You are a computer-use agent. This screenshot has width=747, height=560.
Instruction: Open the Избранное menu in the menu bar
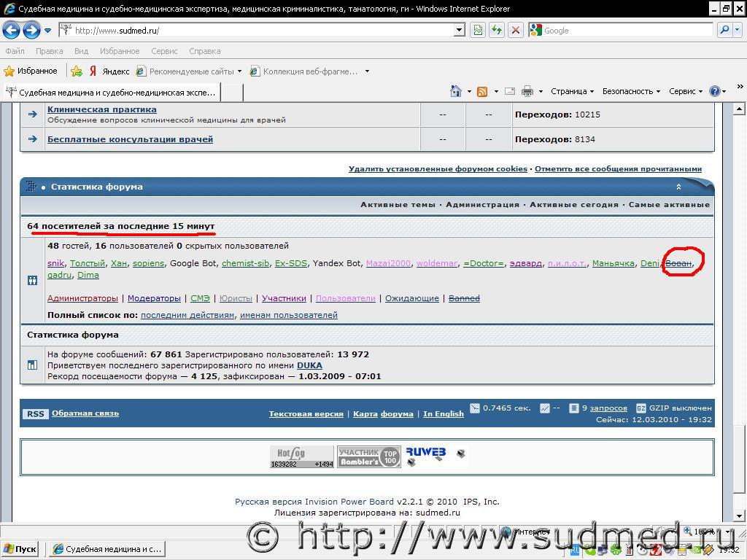point(120,51)
